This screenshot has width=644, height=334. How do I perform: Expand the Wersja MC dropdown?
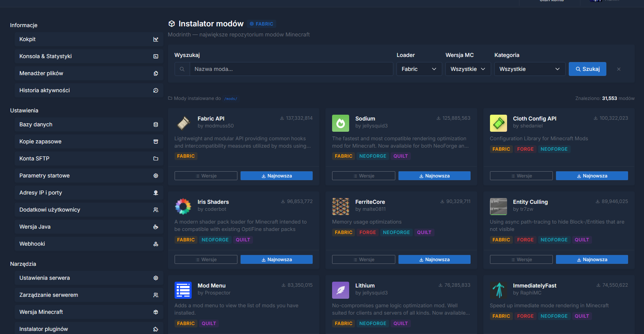pyautogui.click(x=467, y=69)
